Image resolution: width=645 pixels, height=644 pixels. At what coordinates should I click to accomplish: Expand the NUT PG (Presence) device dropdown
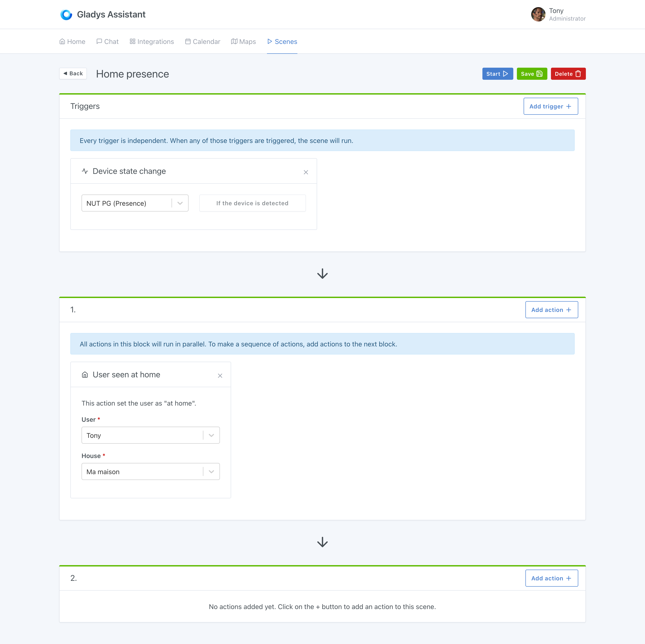click(180, 203)
